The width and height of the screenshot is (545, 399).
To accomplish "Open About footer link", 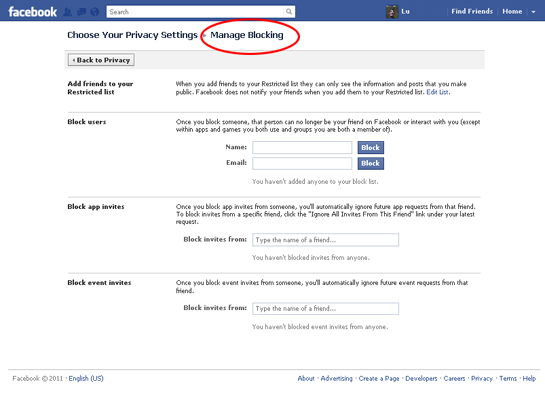I will point(306,378).
